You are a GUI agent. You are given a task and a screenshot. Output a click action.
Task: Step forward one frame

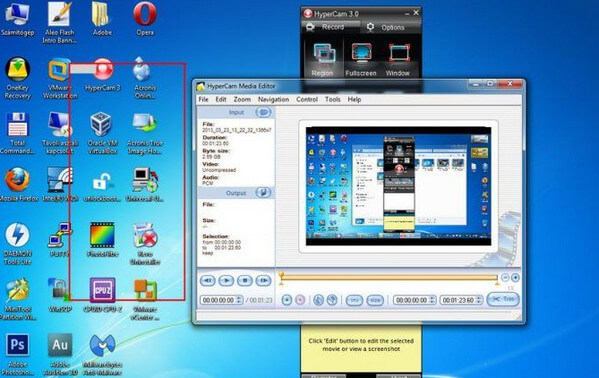point(263,281)
